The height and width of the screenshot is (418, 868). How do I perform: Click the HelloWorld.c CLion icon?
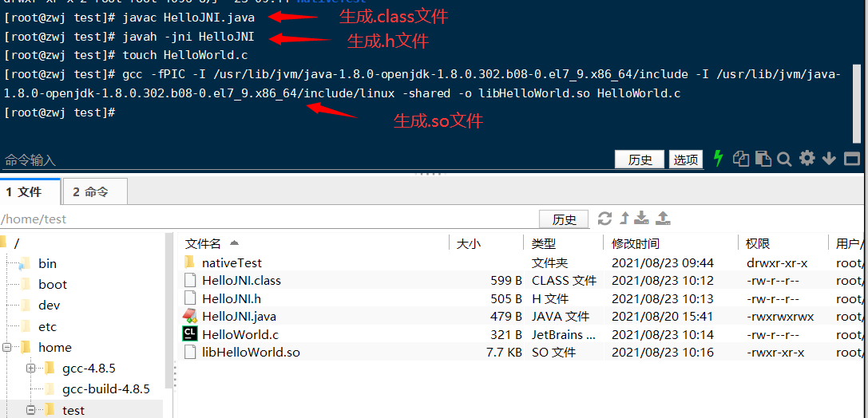[190, 333]
